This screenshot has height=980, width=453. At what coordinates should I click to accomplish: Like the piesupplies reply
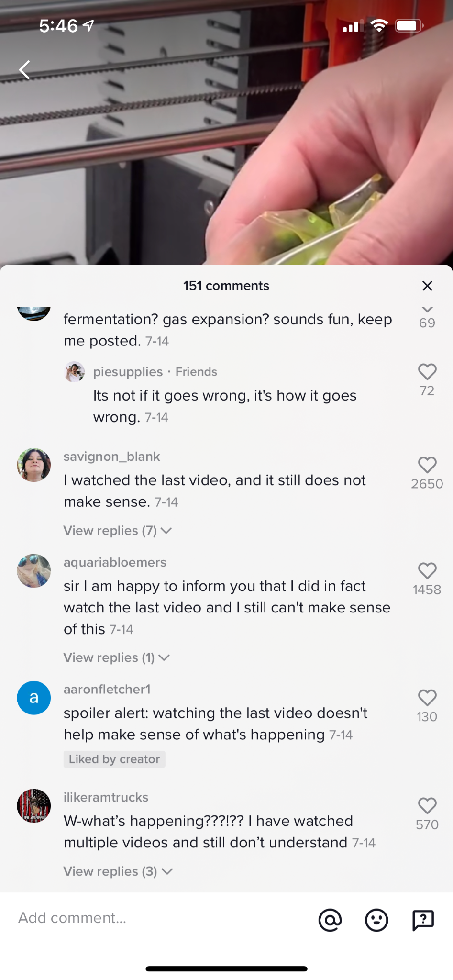click(x=427, y=372)
